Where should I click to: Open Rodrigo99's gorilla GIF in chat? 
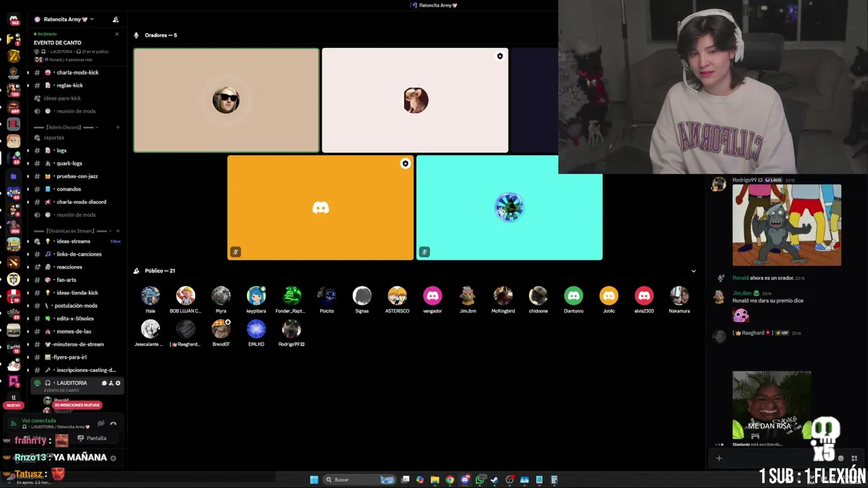[x=787, y=225]
